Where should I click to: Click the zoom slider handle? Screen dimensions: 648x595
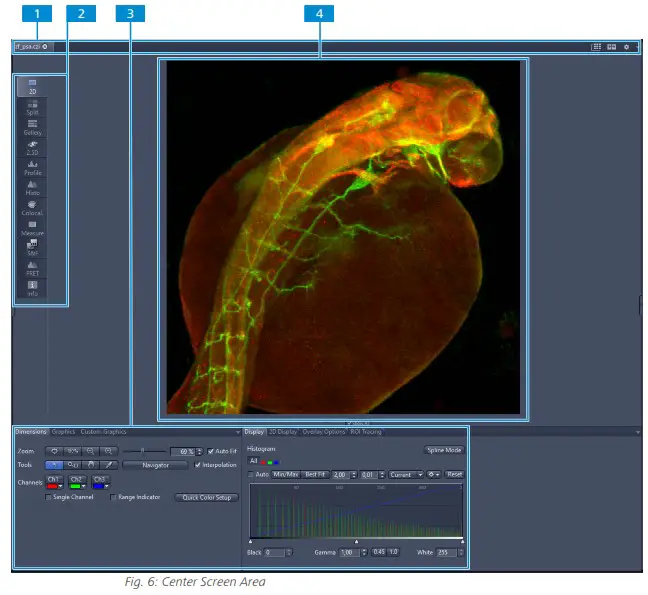coord(143,451)
